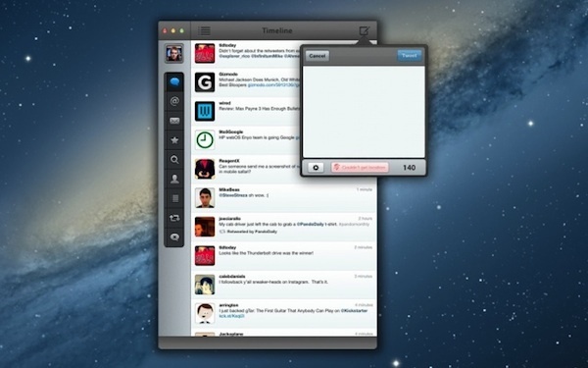Select the "Can someone send me a screenshot" tweet
The width and height of the screenshot is (588, 368).
click(x=260, y=169)
